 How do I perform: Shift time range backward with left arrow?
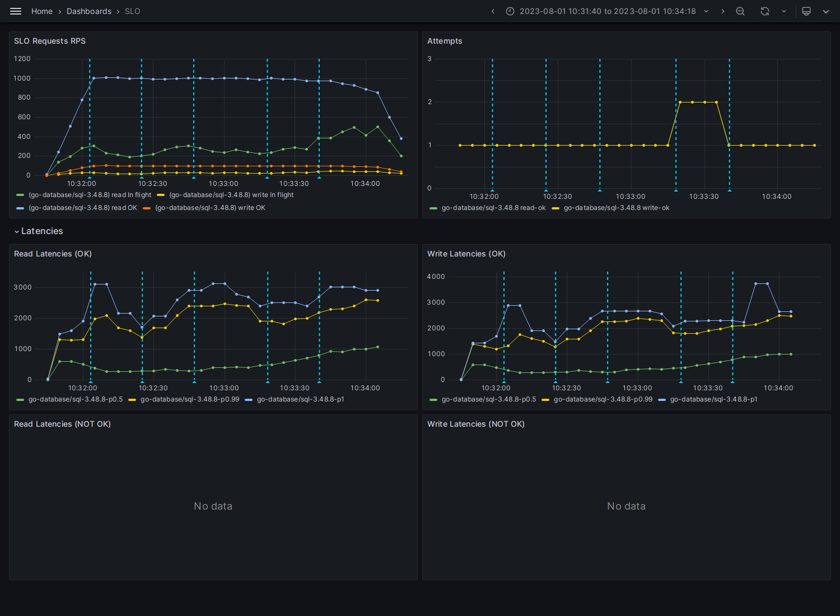pos(493,11)
